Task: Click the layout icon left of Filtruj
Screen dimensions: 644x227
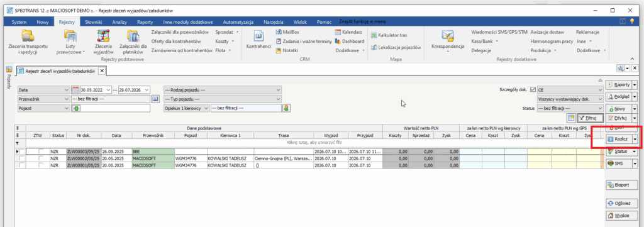Action: tap(571, 118)
